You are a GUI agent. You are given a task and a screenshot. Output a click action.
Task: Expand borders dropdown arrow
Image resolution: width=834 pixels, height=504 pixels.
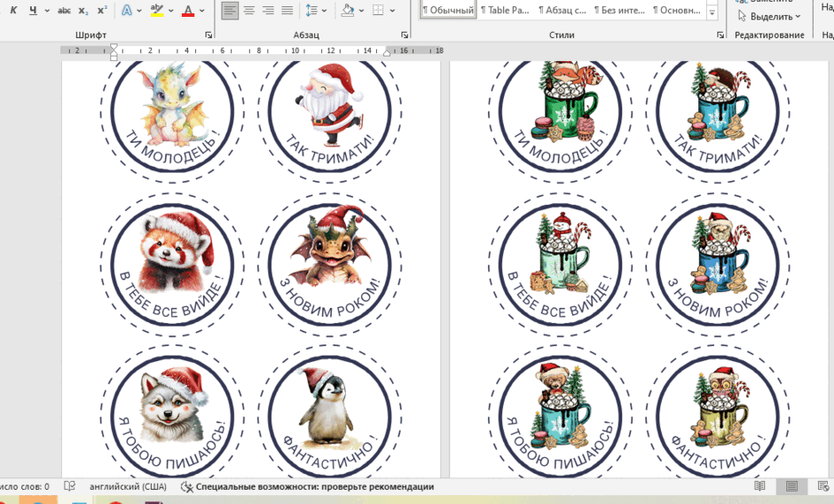pos(392,10)
